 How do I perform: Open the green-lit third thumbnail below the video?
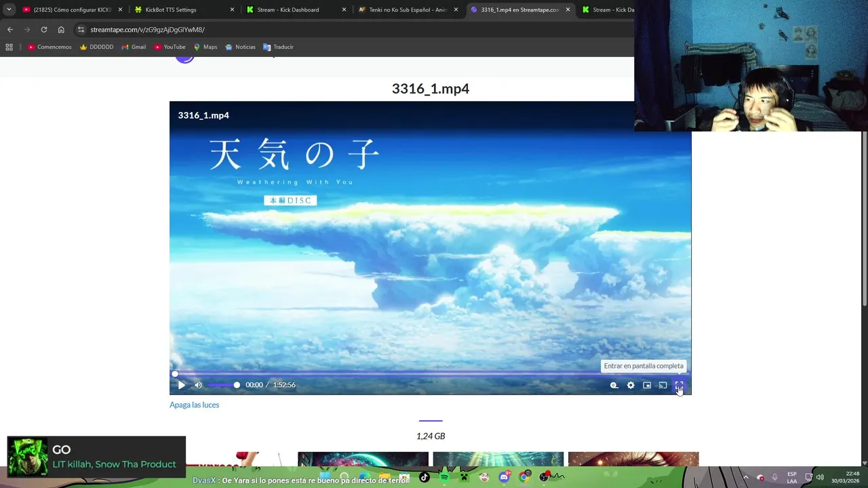[498, 459]
